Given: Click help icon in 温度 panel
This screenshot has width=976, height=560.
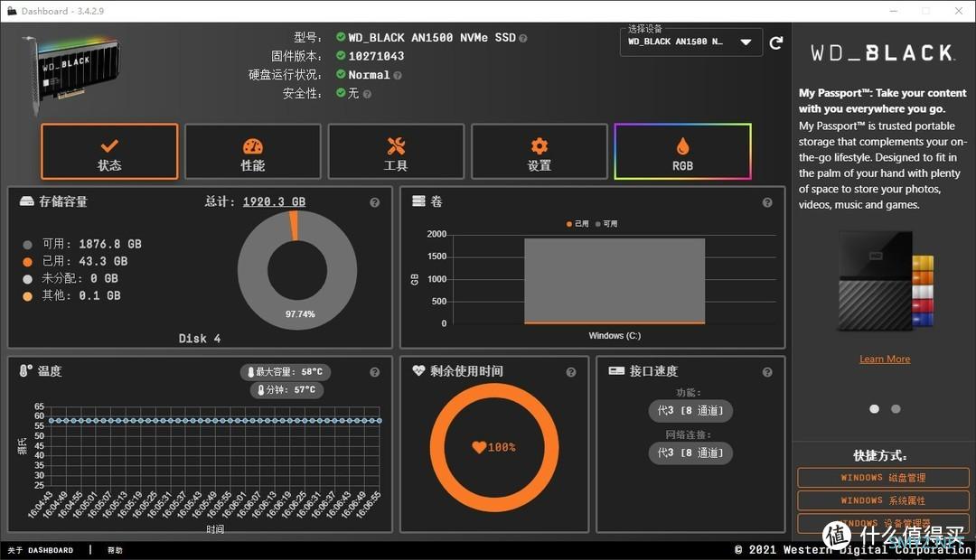Looking at the screenshot, I should (375, 372).
